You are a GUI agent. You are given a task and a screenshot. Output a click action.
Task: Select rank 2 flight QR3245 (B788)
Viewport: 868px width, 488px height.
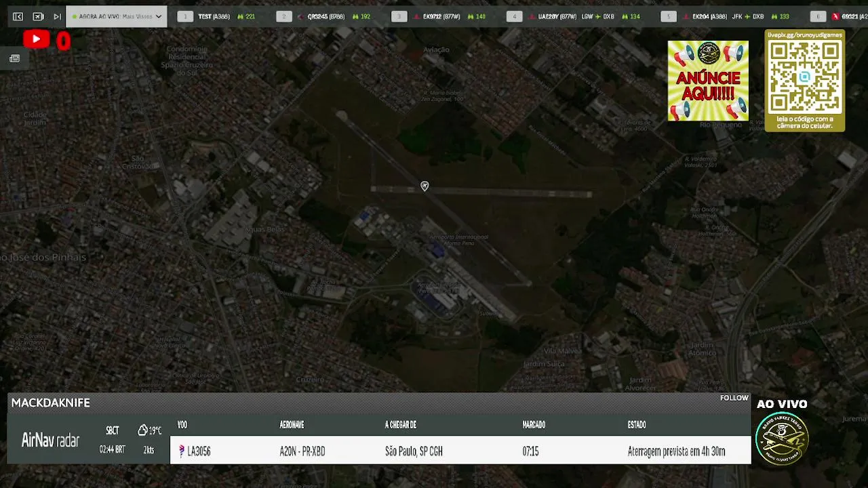pyautogui.click(x=325, y=16)
